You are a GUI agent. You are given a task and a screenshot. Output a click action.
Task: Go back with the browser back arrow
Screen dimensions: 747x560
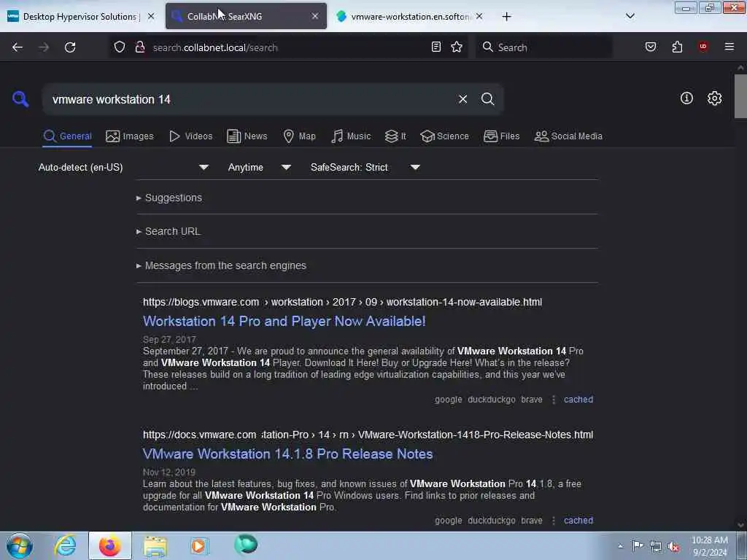[x=18, y=47]
